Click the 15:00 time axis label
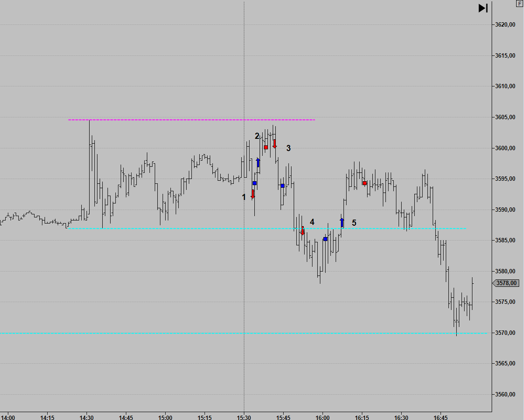524x420 pixels. click(165, 417)
